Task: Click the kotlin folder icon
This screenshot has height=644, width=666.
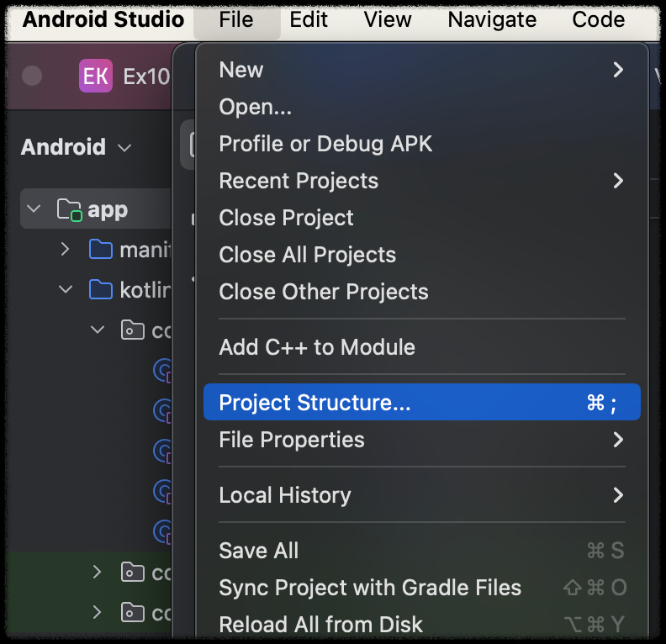Action: coord(101,289)
